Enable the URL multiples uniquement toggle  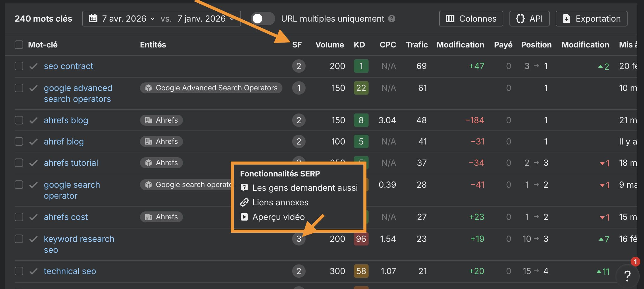[263, 19]
